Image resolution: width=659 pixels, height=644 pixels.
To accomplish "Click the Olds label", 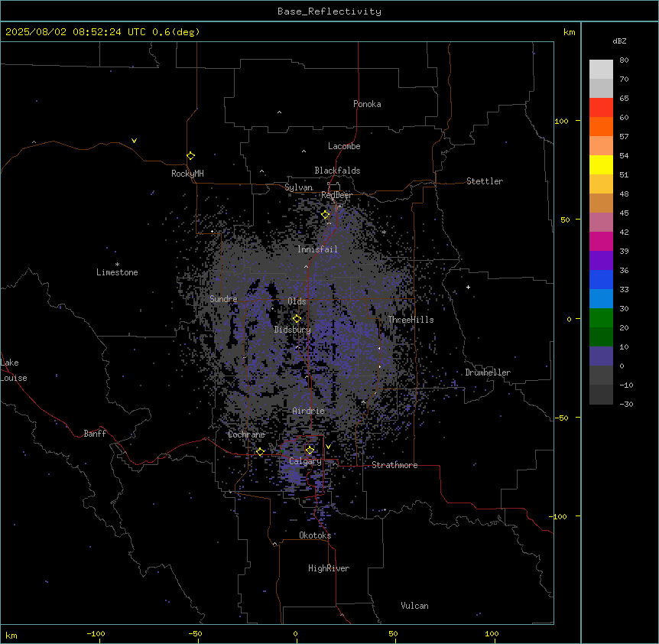I will 297,301.
